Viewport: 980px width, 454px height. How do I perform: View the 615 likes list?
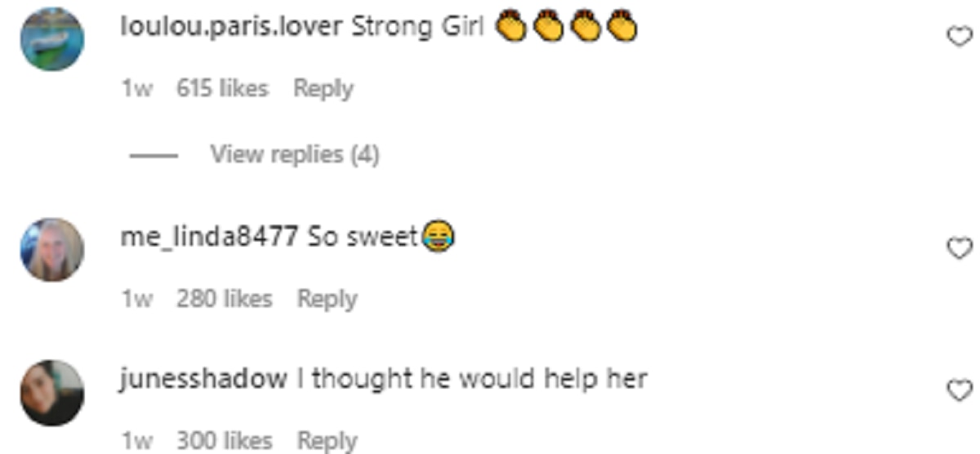(x=222, y=88)
